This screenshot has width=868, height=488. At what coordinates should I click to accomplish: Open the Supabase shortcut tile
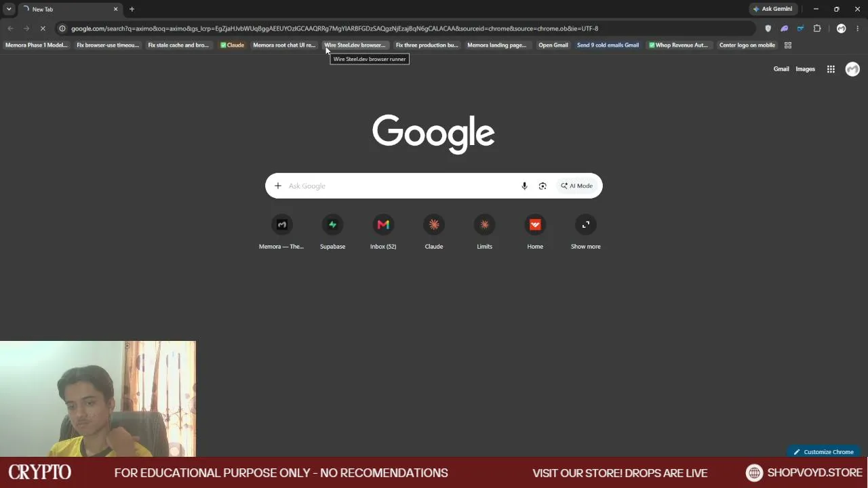coord(332,232)
